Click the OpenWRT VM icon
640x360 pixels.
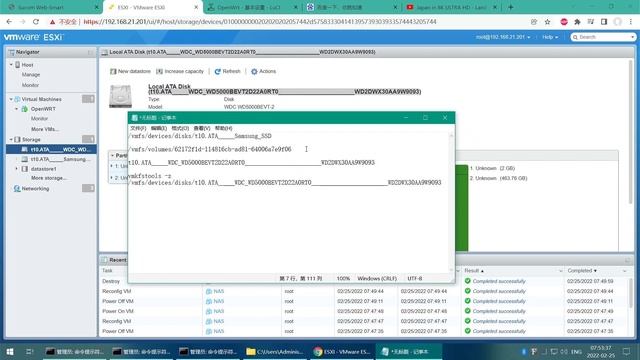[25, 109]
